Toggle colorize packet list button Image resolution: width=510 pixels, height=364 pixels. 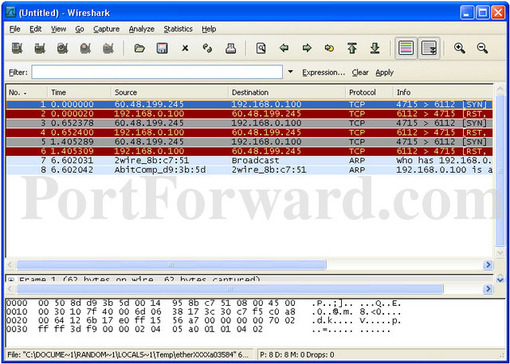tap(406, 48)
